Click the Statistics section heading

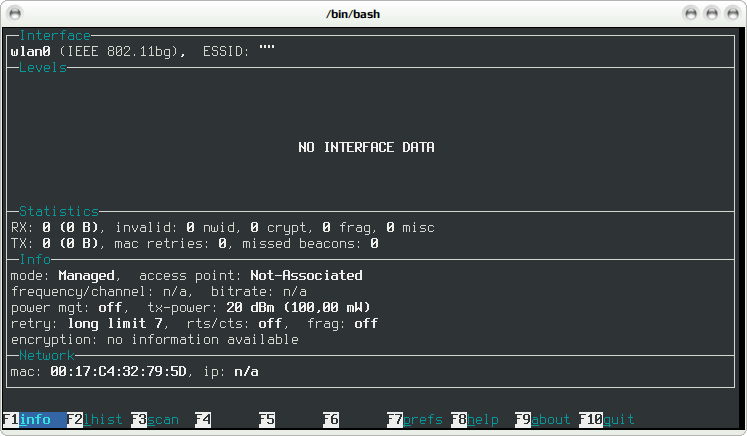click(59, 211)
